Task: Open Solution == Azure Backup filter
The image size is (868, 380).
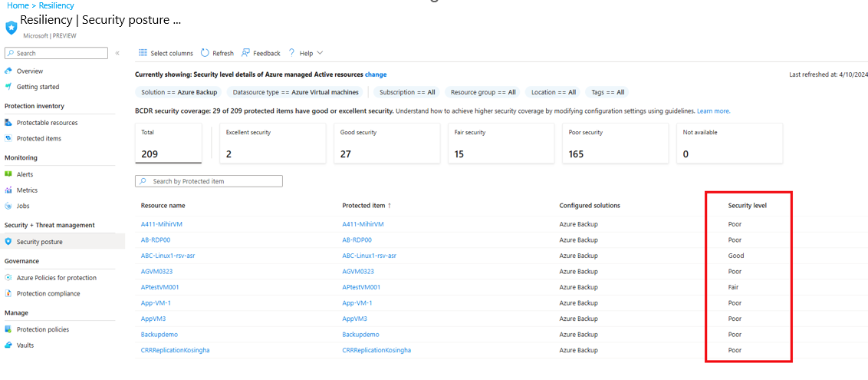Action: pyautogui.click(x=179, y=92)
